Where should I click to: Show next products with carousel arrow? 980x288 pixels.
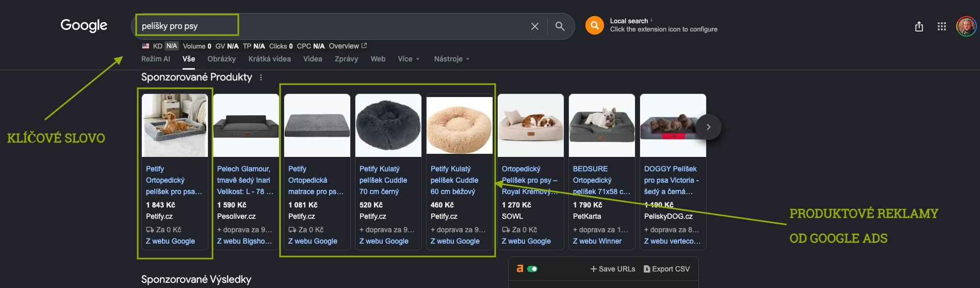(708, 127)
